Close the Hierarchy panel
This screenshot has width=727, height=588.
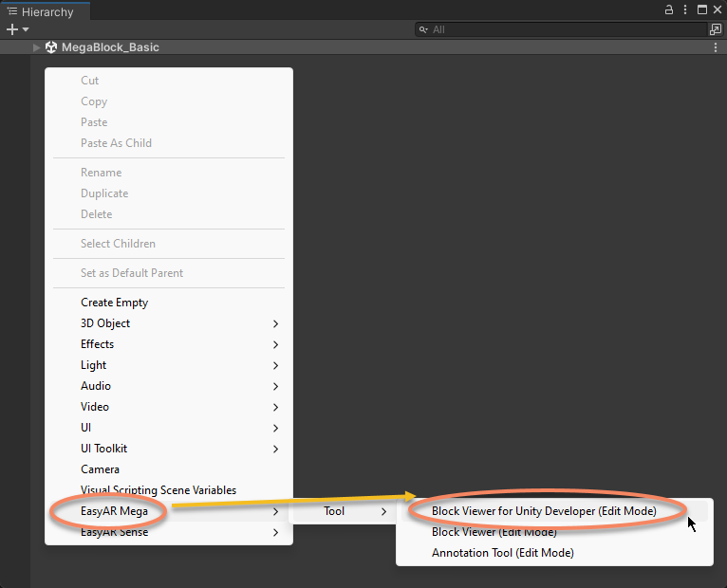pos(718,9)
